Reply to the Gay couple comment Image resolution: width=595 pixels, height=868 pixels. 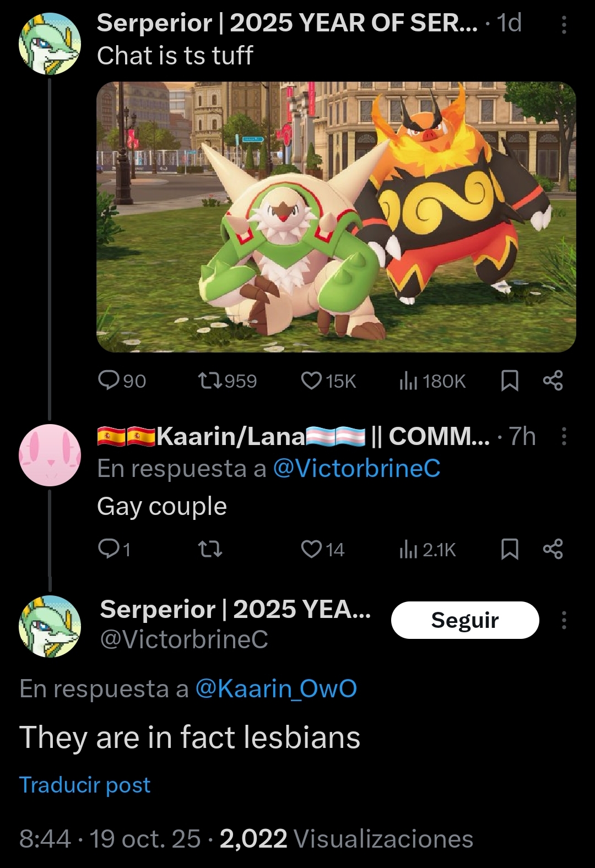click(x=114, y=549)
